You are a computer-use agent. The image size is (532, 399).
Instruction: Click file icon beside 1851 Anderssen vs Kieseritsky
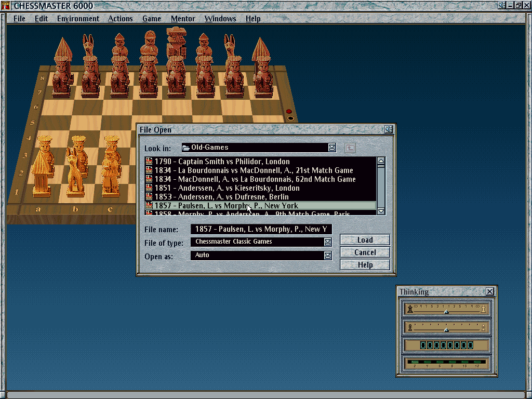pos(149,188)
